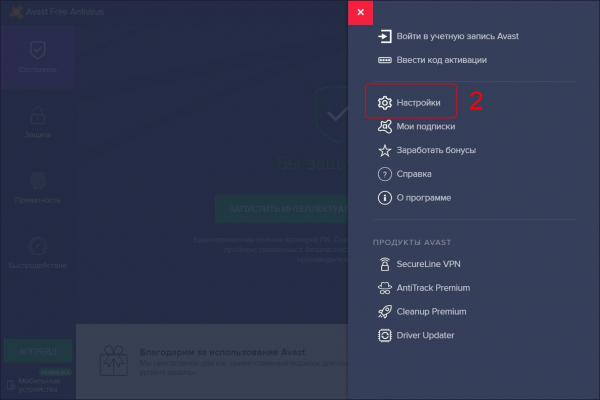Click the SecureLine VPN lock icon
The image size is (600, 400).
385,264
